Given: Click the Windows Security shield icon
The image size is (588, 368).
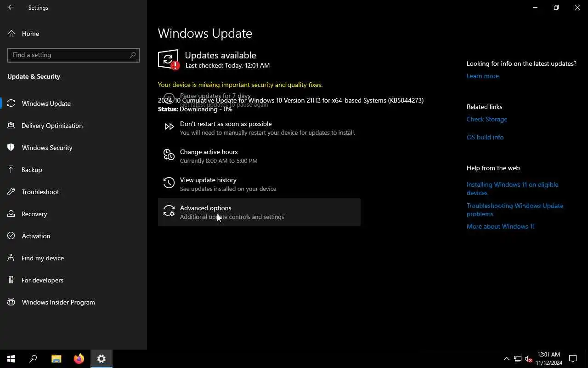Looking at the screenshot, I should point(11,148).
